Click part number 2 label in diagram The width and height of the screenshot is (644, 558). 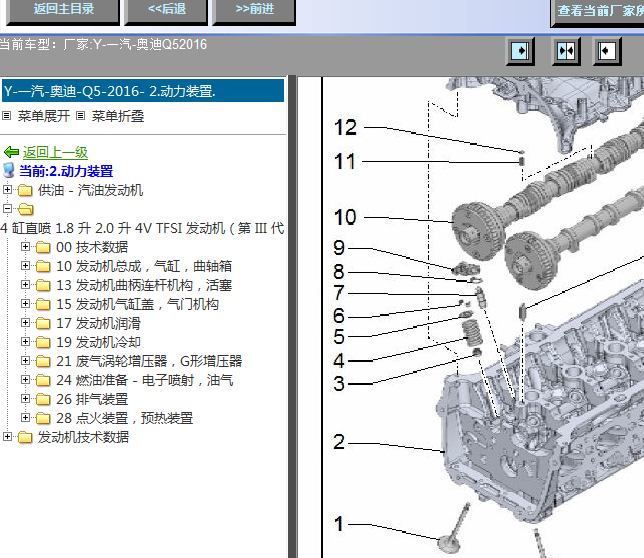pos(339,442)
